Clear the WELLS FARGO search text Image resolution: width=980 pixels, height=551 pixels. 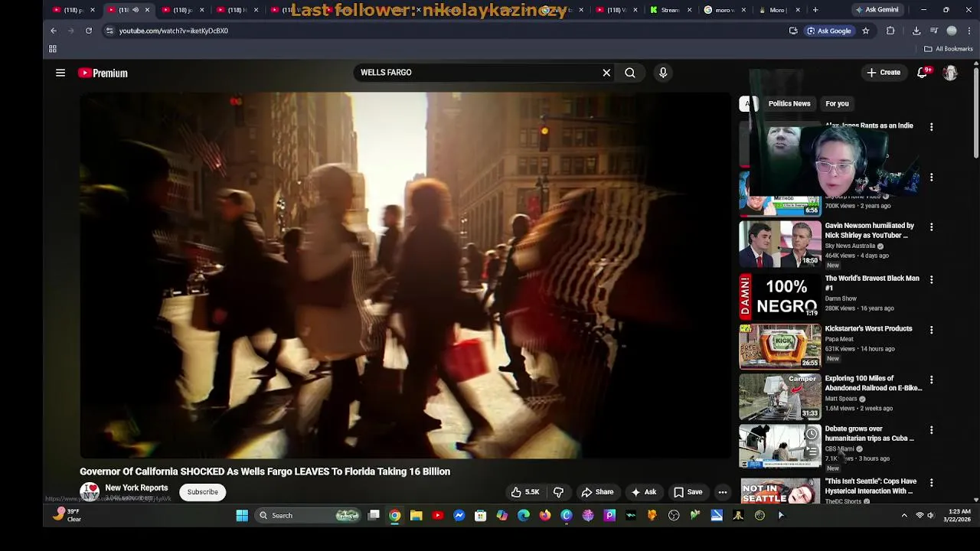[x=606, y=73]
